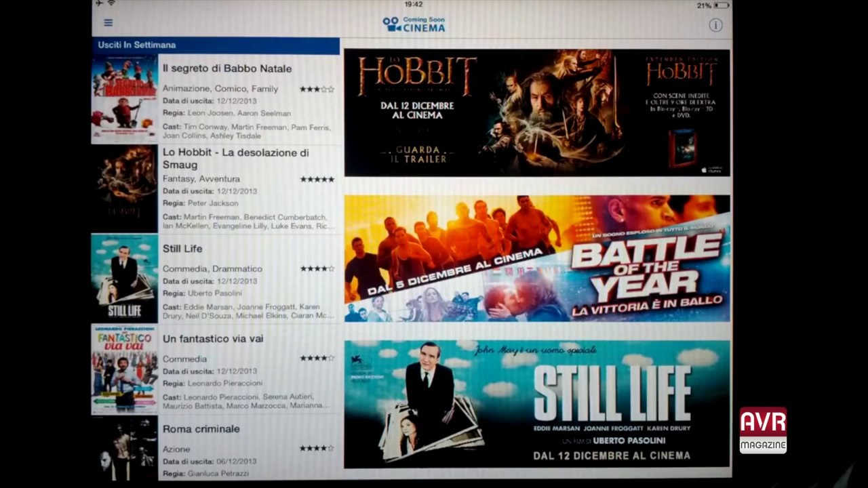Open the Roma criminale poster thumbnail

pos(125,447)
